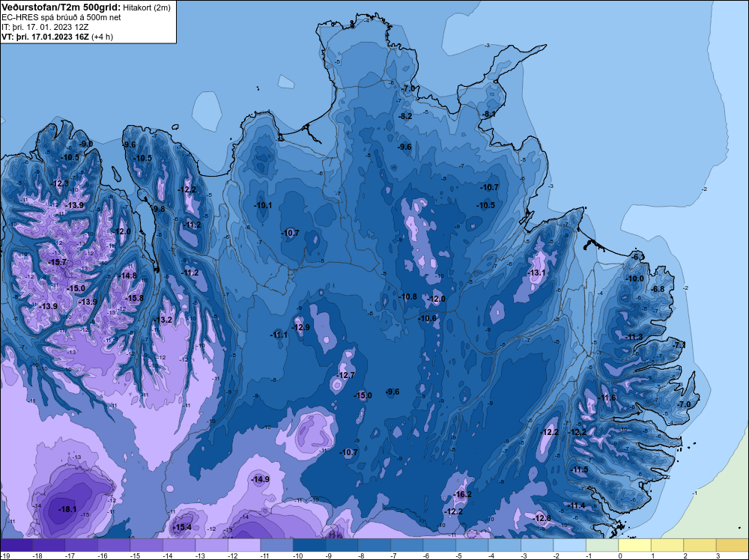Click the -12.7 temperature value
749x560 pixels.
click(346, 375)
